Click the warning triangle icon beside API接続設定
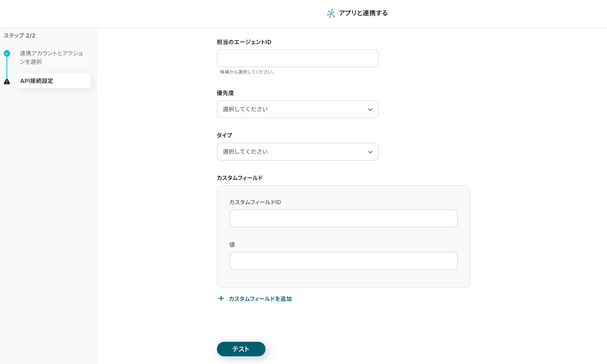This screenshot has width=607, height=364. pos(7,81)
